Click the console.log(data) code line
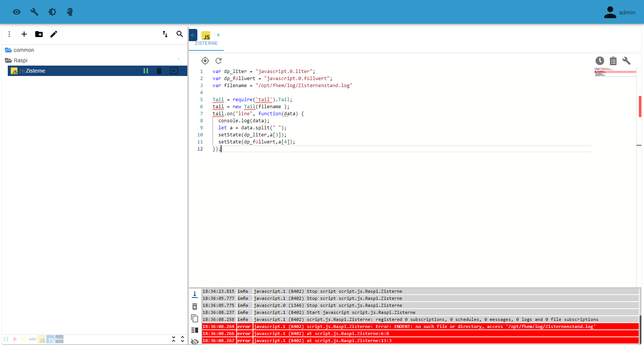644x345 pixels. [244, 121]
